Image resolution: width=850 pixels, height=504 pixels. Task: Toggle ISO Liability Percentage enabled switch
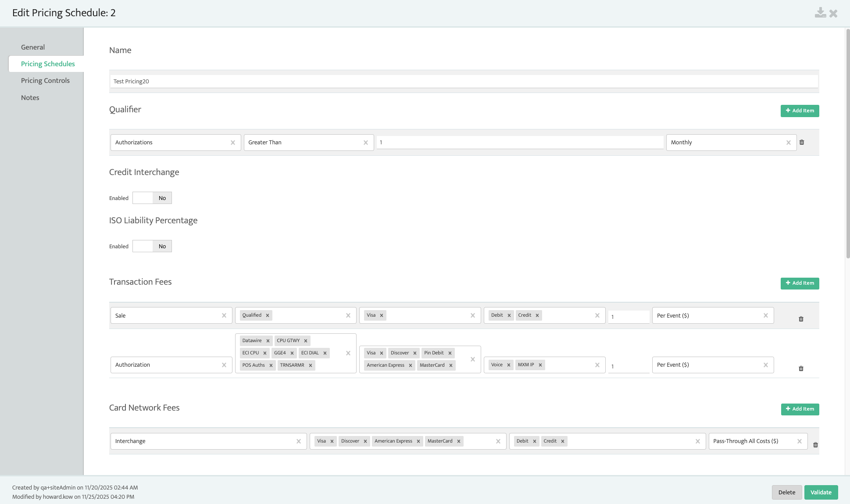point(152,247)
